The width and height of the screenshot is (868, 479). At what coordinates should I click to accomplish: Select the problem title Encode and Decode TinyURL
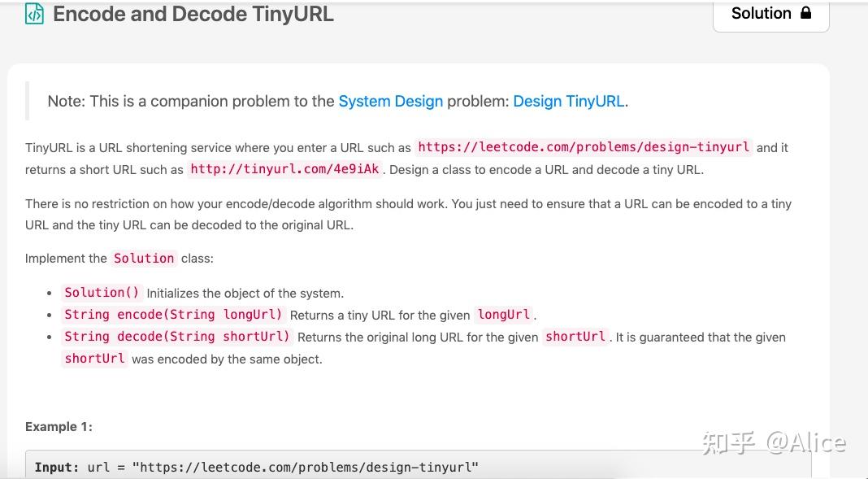coord(192,14)
